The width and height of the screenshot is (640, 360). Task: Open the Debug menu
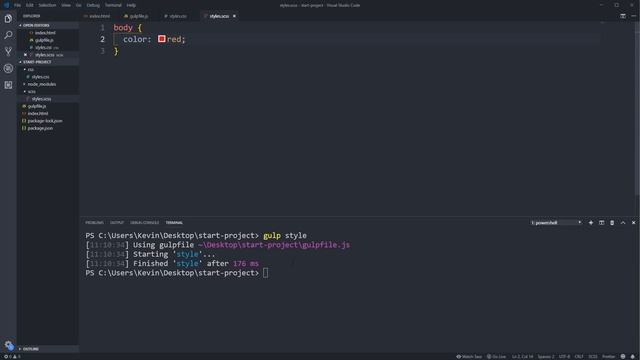point(93,5)
